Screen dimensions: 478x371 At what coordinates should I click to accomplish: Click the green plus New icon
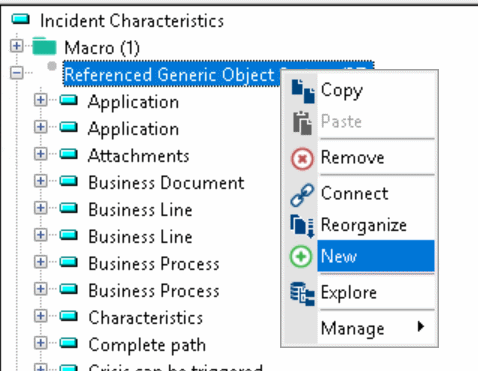point(301,256)
